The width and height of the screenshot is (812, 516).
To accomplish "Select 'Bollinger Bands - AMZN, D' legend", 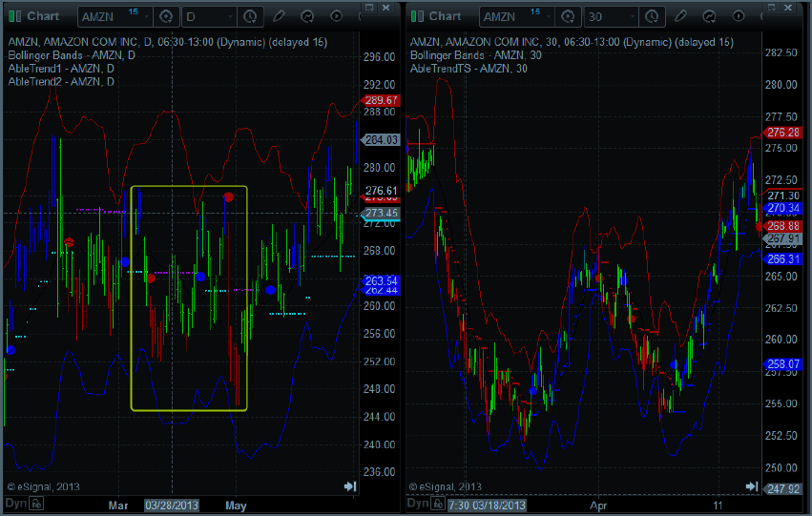I will [72, 55].
